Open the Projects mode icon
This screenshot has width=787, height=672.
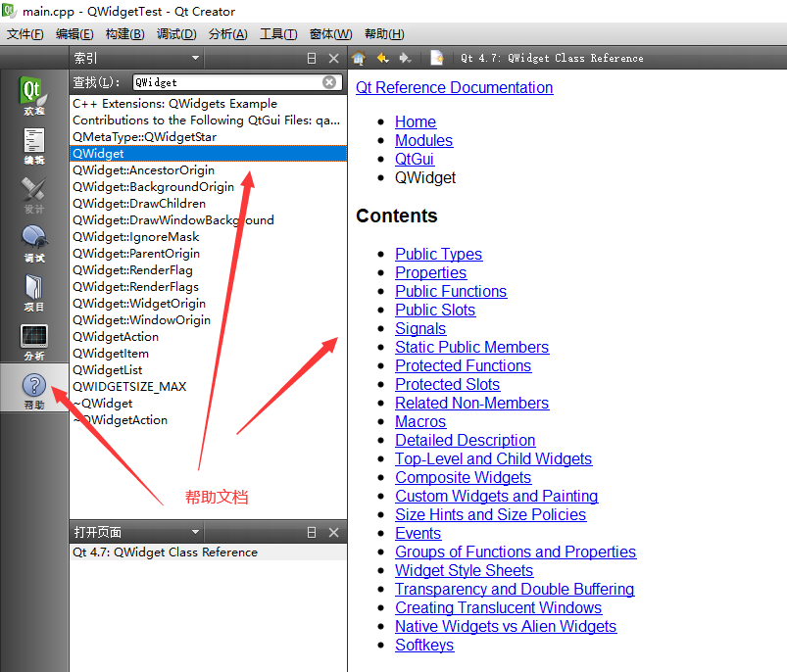click(x=33, y=293)
